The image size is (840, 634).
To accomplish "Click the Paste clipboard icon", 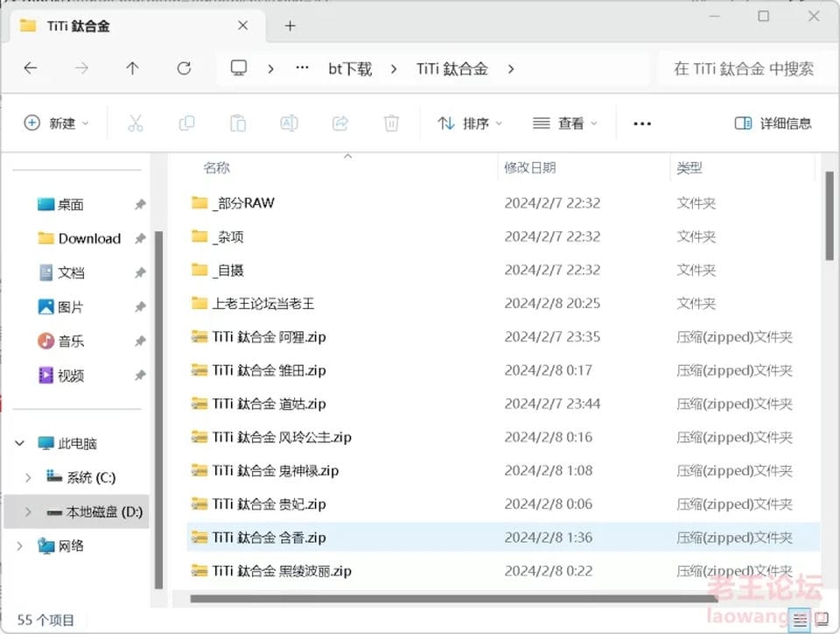I will click(x=238, y=123).
